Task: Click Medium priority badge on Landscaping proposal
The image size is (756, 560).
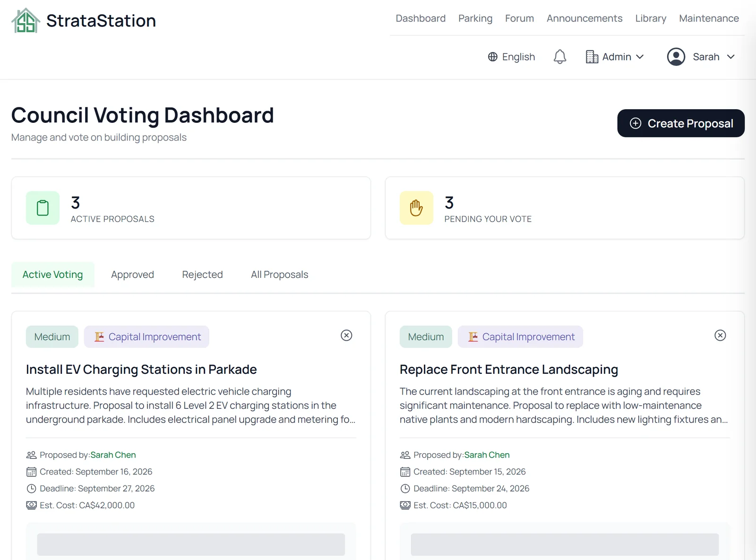Action: click(426, 337)
